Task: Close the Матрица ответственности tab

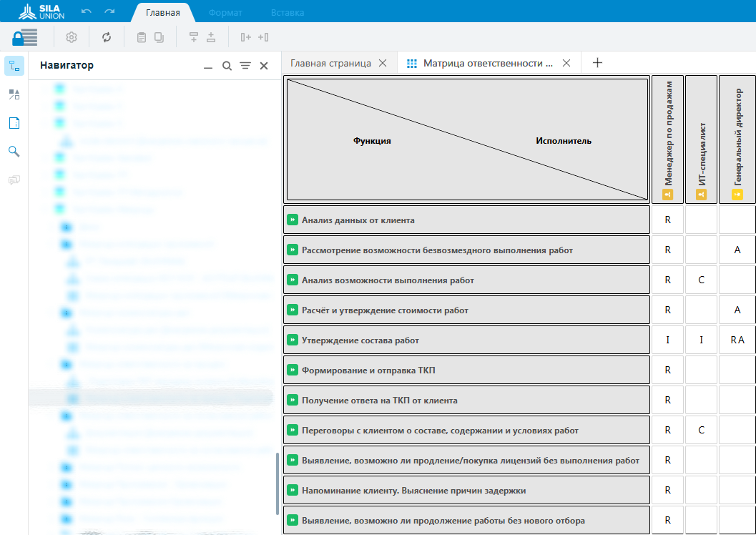Action: pos(566,63)
